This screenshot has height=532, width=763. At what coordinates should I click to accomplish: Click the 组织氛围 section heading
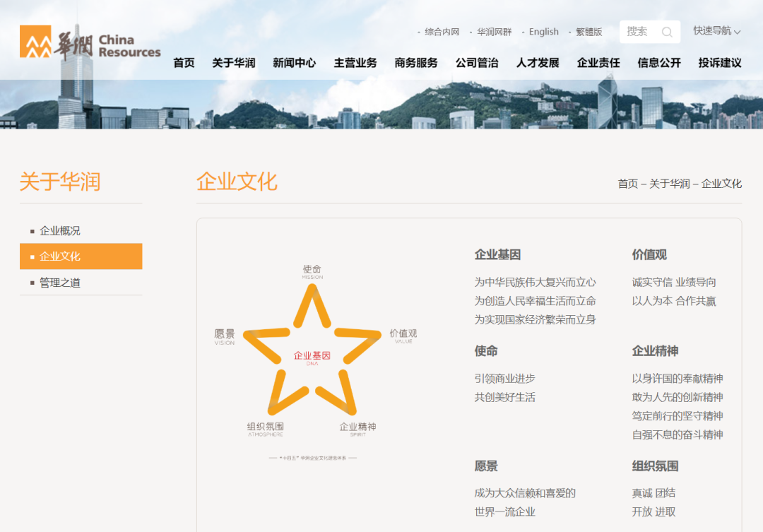click(x=655, y=466)
